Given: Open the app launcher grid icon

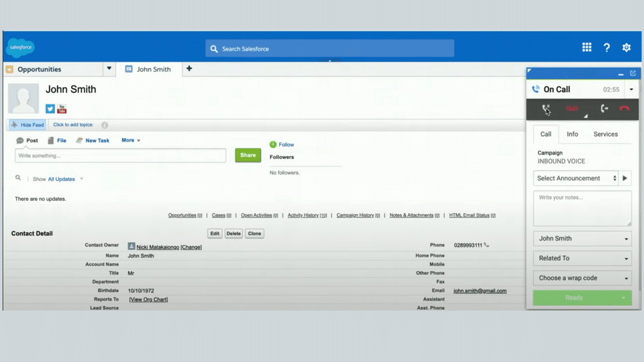Looking at the screenshot, I should pyautogui.click(x=587, y=47).
